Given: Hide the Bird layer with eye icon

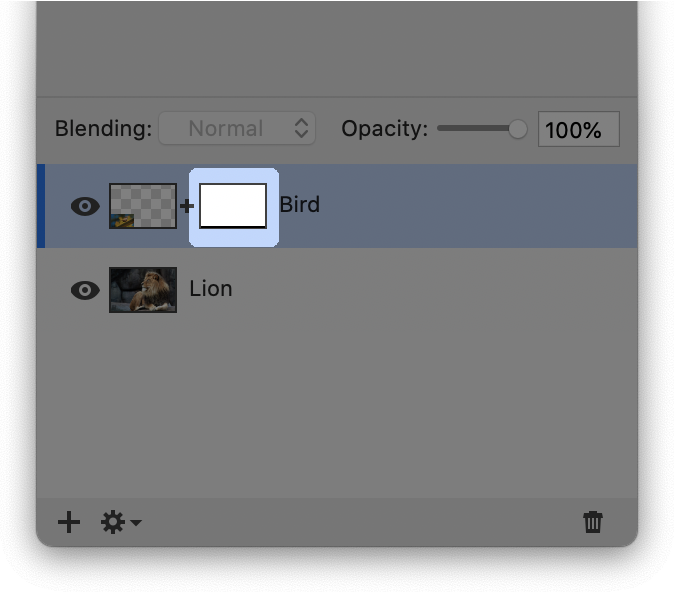Looking at the screenshot, I should pos(85,206).
